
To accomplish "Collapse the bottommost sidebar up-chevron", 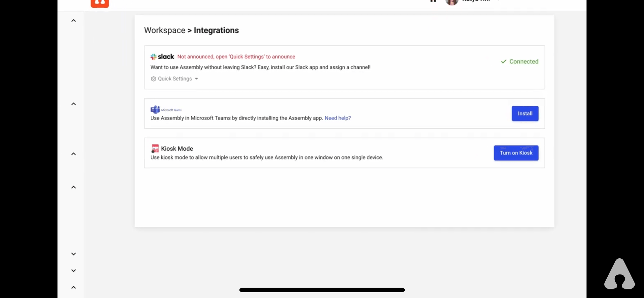I will click(73, 287).
